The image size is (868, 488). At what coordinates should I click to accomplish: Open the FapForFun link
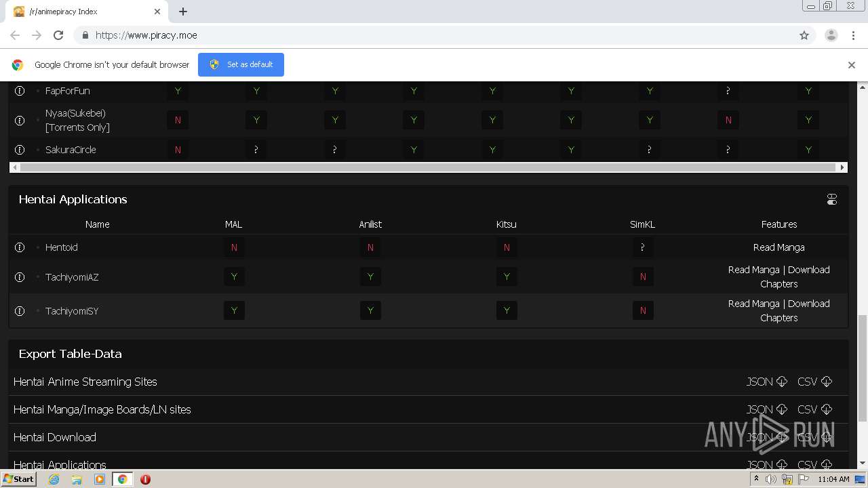pyautogui.click(x=67, y=91)
